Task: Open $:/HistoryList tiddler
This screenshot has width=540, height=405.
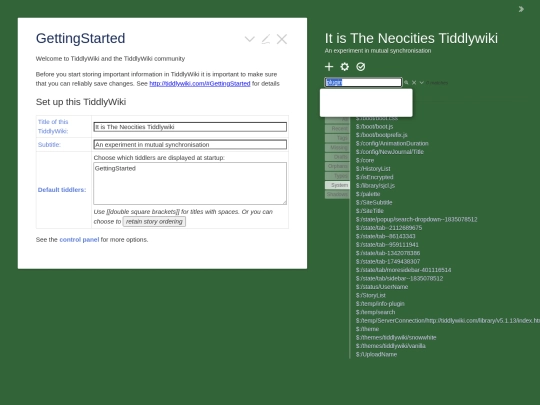Action: (x=373, y=169)
